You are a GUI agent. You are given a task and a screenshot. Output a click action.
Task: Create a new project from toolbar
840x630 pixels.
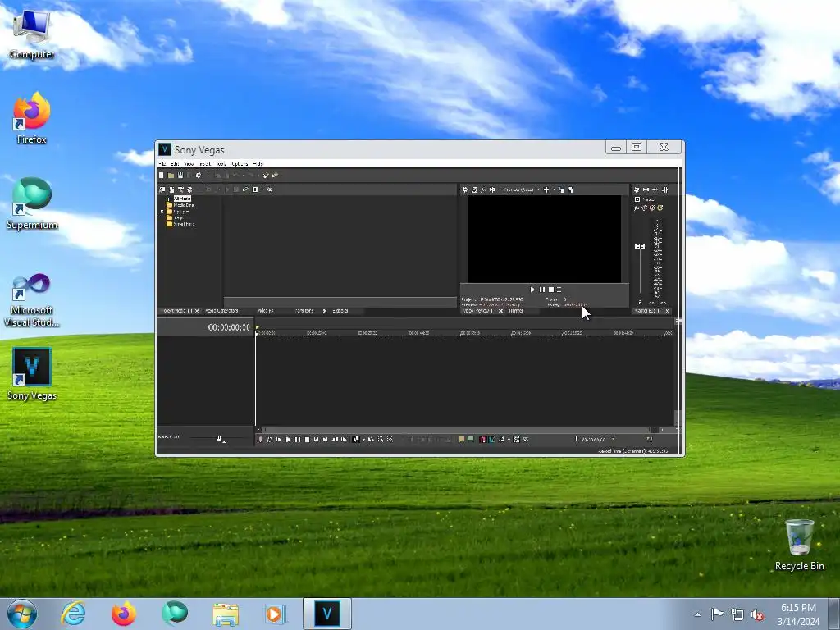(x=162, y=176)
